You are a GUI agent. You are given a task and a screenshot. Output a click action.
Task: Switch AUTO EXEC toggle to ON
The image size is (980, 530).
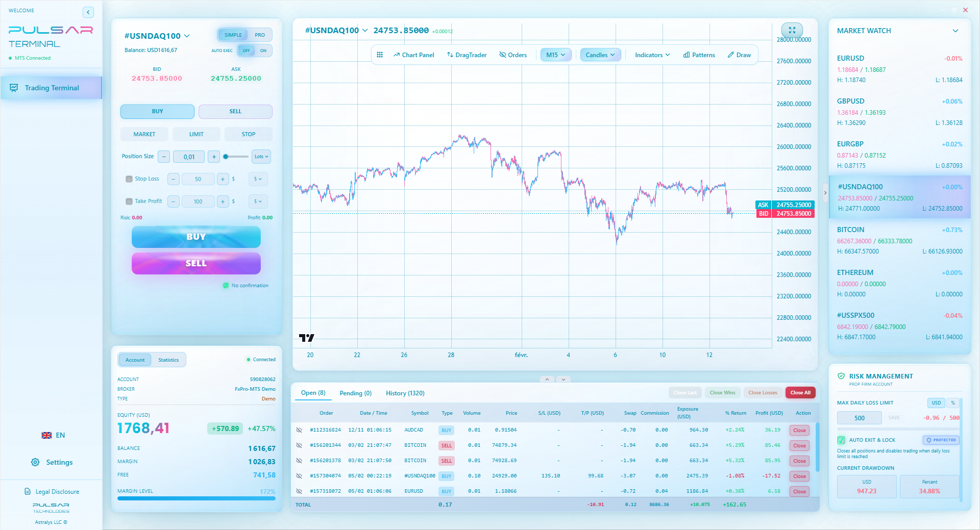263,51
